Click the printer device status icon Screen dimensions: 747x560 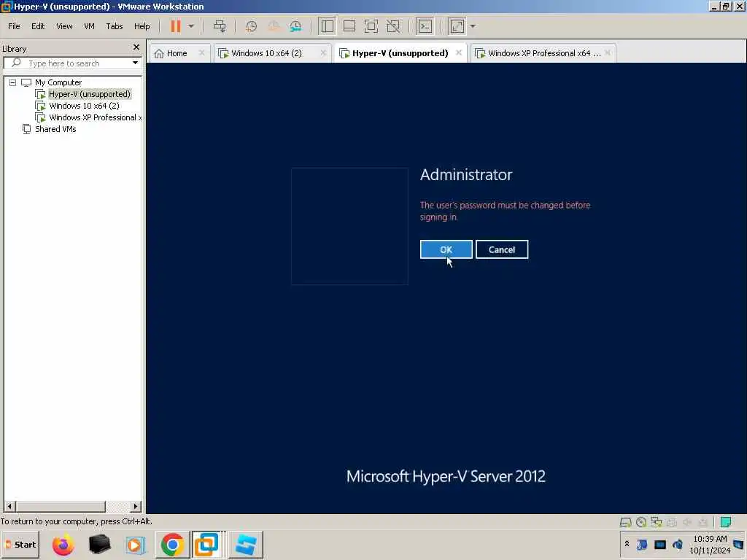point(672,522)
